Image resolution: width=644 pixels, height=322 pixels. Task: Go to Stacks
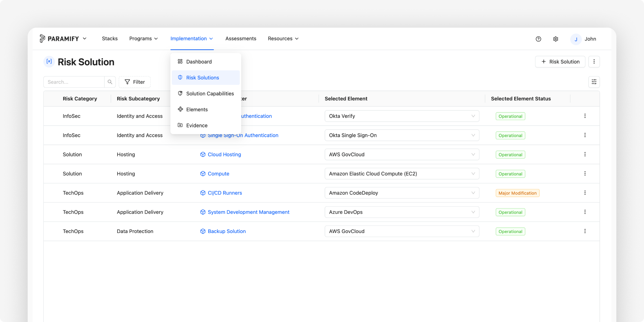click(110, 38)
